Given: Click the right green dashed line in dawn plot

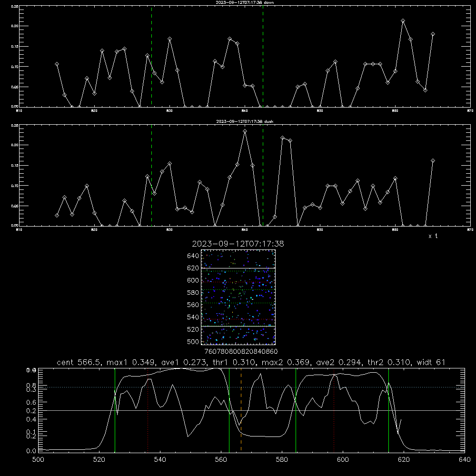Looking at the screenshot, I should click(x=263, y=56).
